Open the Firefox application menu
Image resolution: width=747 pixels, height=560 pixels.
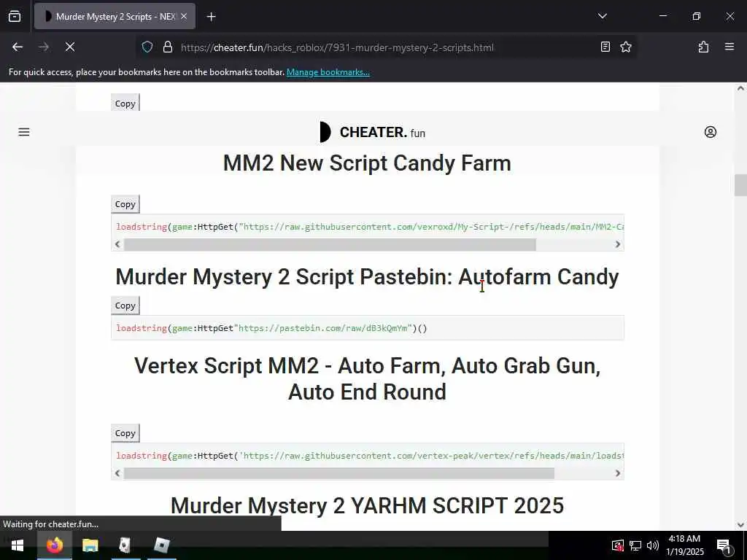(x=729, y=47)
